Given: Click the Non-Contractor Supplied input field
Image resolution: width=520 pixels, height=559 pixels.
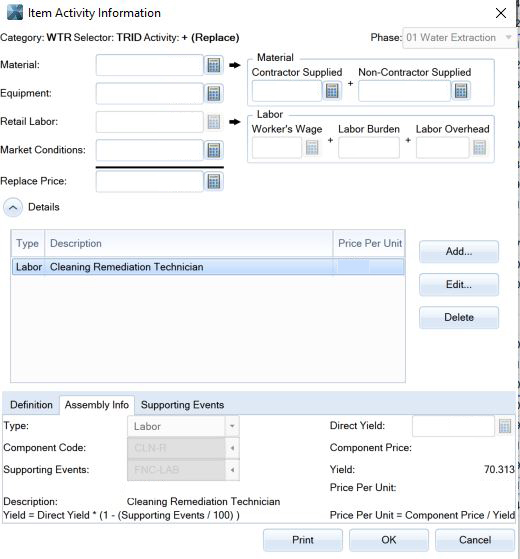Looking at the screenshot, I should (405, 91).
